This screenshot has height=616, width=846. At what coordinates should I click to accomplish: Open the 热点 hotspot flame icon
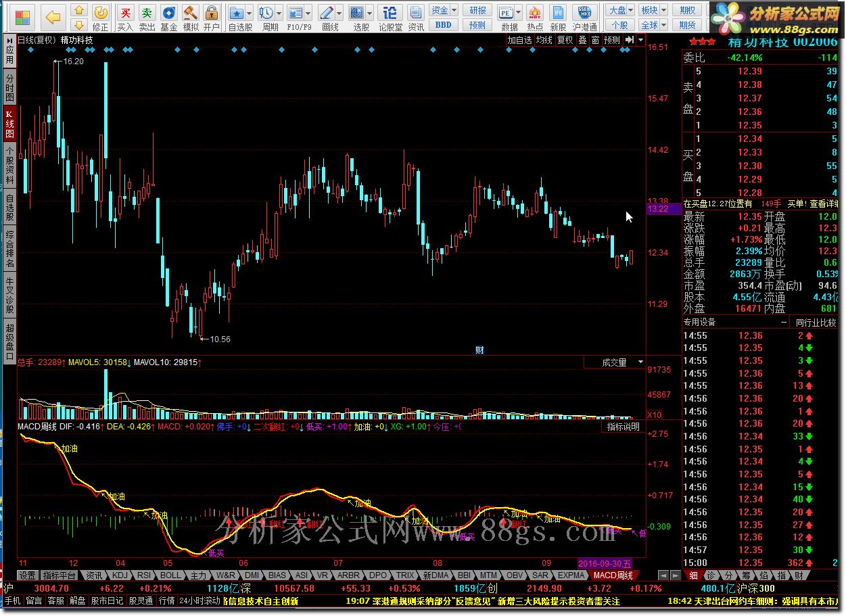point(534,17)
